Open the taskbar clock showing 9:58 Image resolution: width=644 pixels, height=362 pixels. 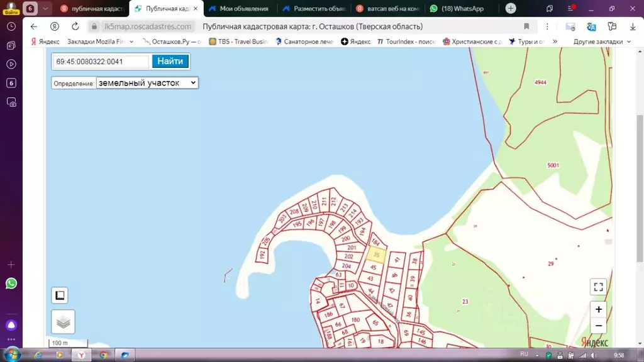pyautogui.click(x=619, y=356)
